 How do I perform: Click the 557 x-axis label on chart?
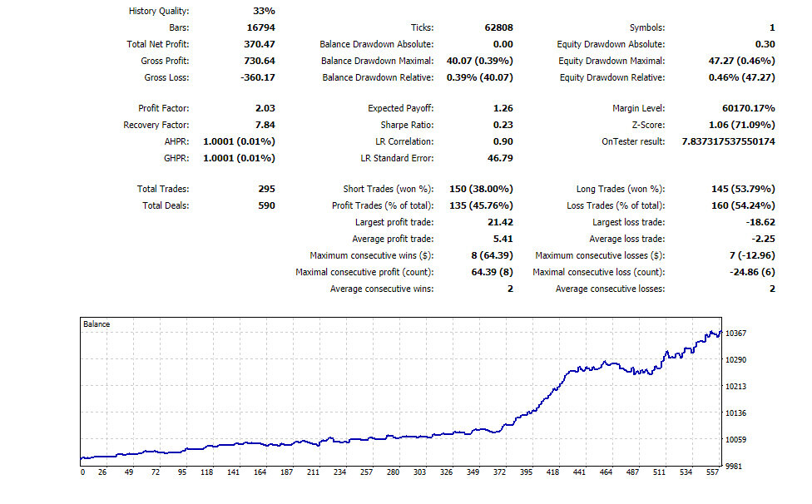point(712,472)
